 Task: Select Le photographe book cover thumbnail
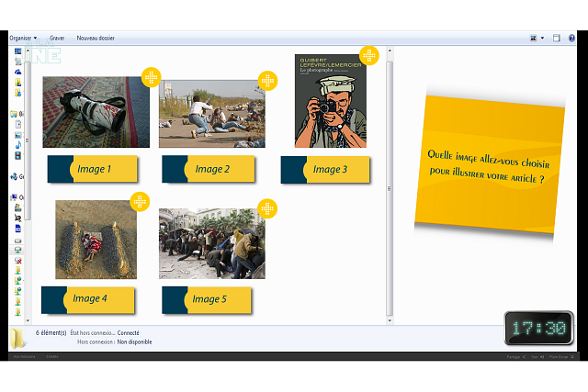pyautogui.click(x=331, y=101)
